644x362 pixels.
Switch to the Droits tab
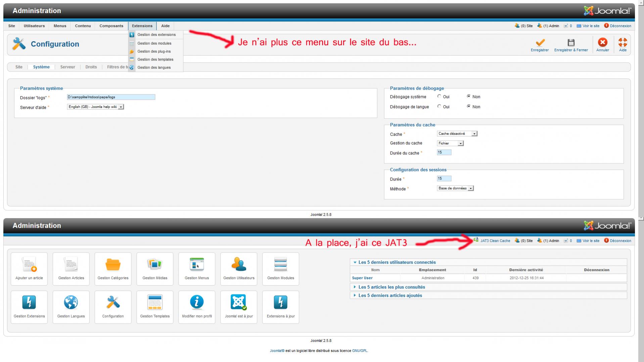click(91, 67)
